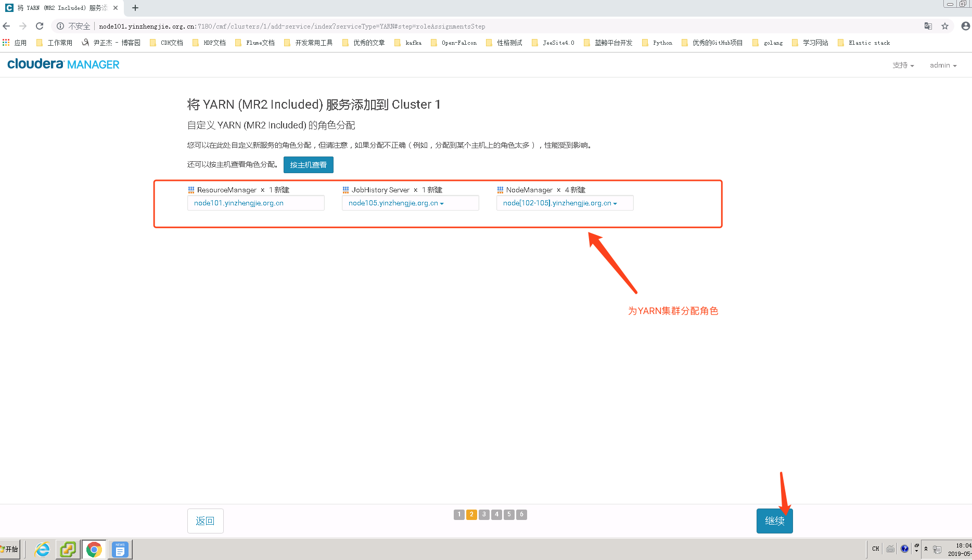Click the 返回 back button
Image resolution: width=972 pixels, height=560 pixels.
click(206, 521)
